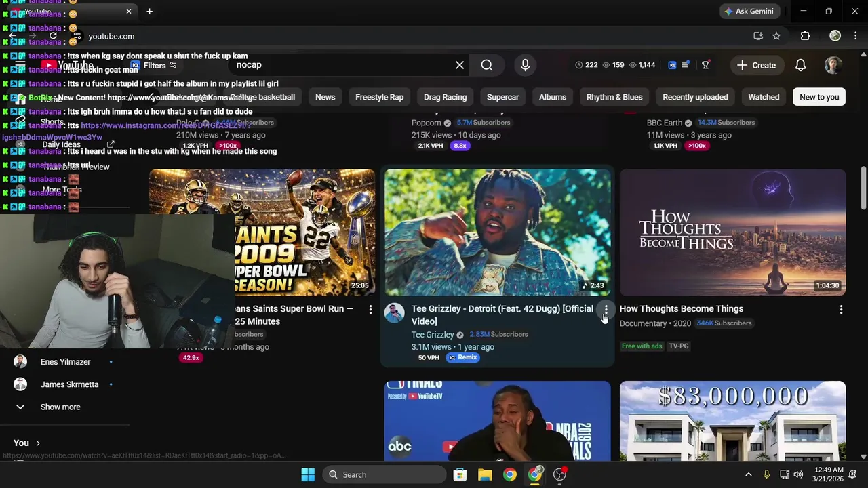The height and width of the screenshot is (488, 868).
Task: Open more options for Saints Super Bowl video
Action: pos(370,310)
